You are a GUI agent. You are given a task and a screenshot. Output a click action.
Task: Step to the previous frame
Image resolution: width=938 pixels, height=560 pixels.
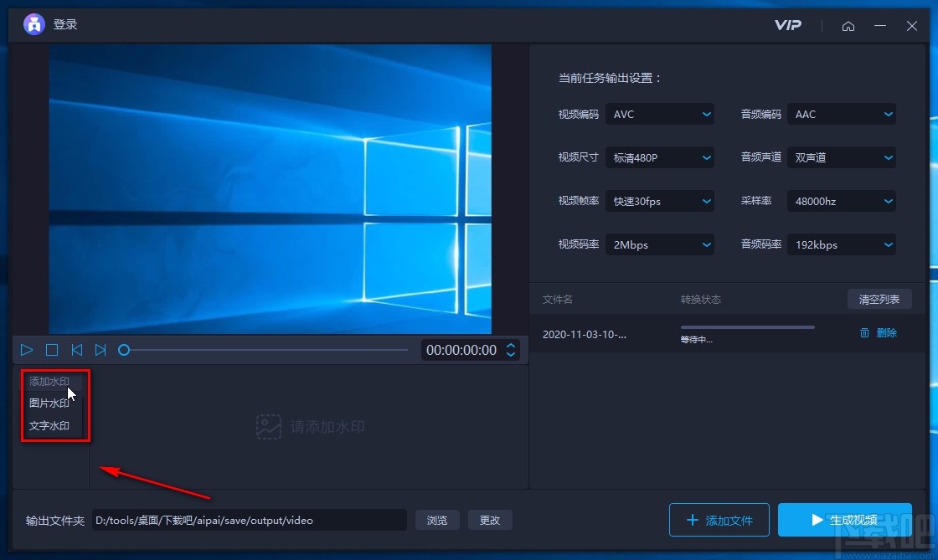(x=76, y=350)
